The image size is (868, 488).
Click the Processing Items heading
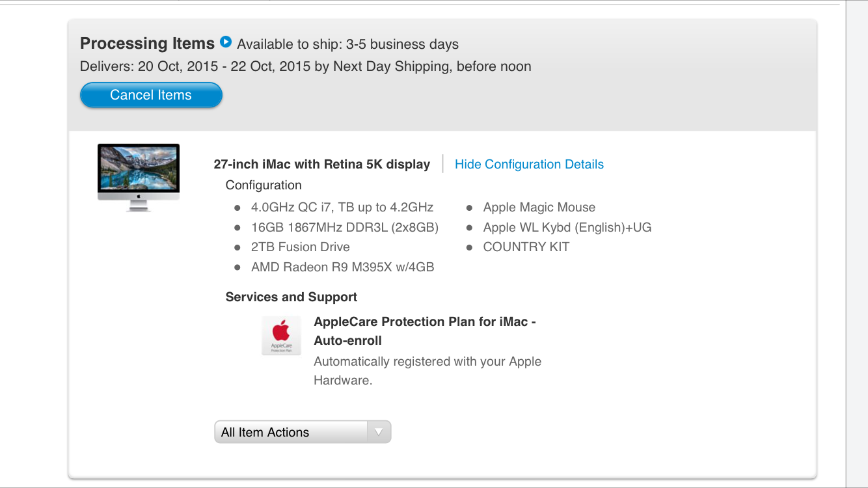tap(147, 44)
